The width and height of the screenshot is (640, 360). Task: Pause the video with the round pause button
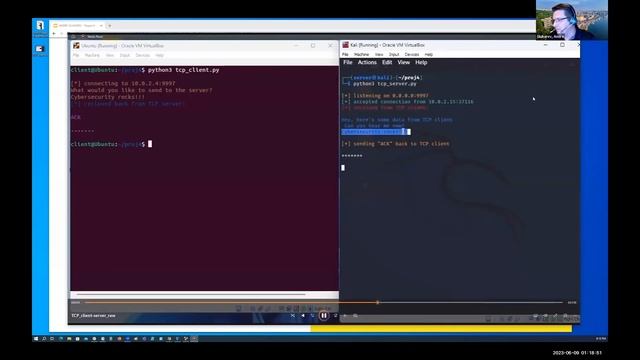pyautogui.click(x=323, y=316)
